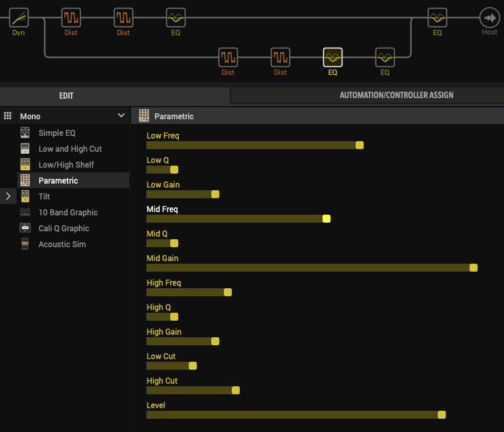
Task: Open the grid category icon beside Mono
Action: click(x=8, y=116)
